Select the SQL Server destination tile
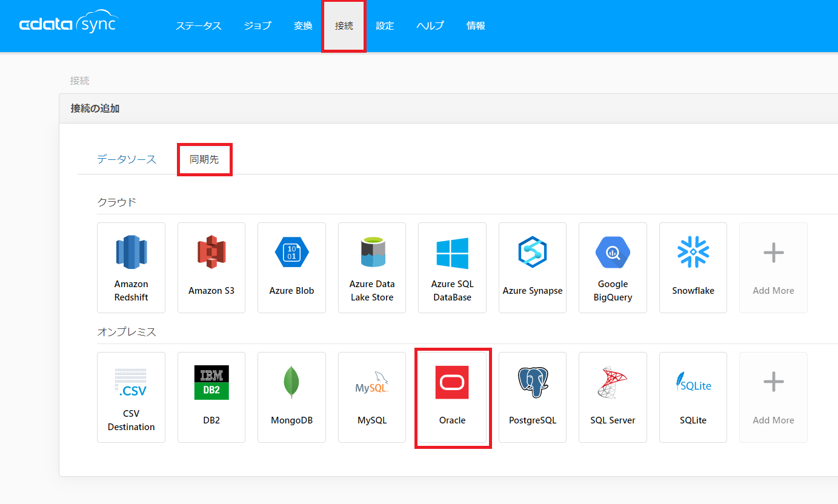Image resolution: width=838 pixels, height=504 pixels. 613,397
